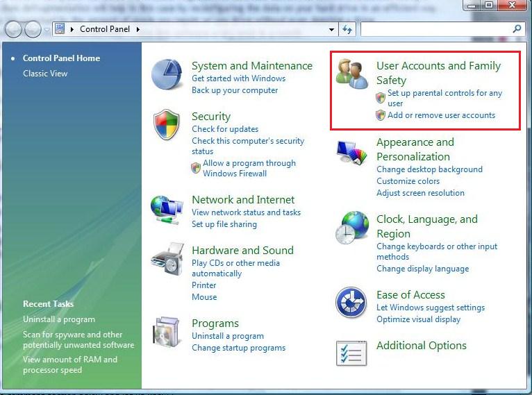This screenshot has width=532, height=395.
Task: Open the Network and Internet globe icon
Action: pos(167,210)
